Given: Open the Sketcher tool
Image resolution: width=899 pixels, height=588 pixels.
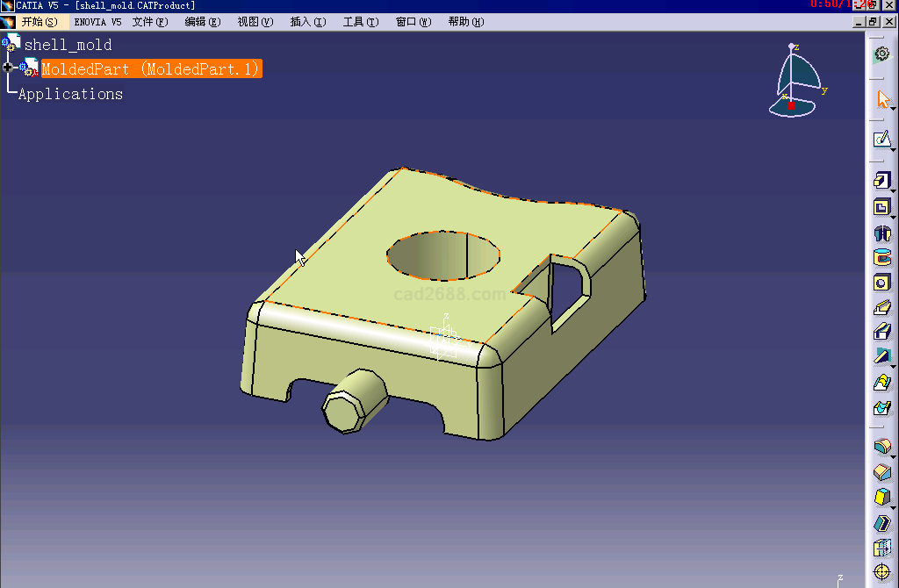Looking at the screenshot, I should 881,139.
